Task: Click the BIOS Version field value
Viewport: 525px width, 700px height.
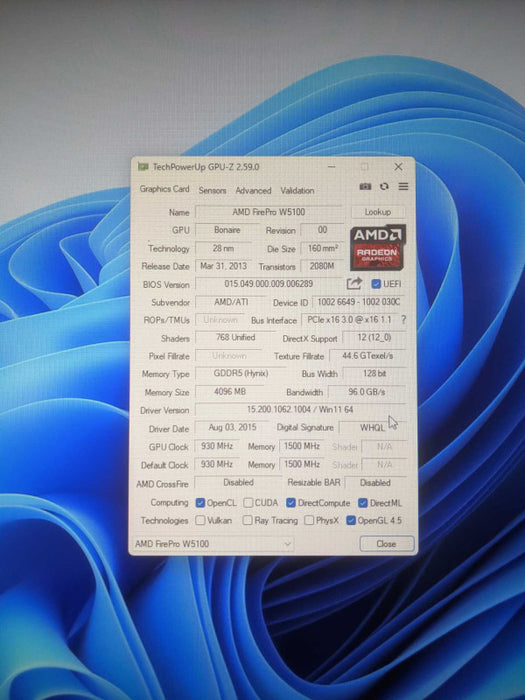Action: click(x=269, y=284)
